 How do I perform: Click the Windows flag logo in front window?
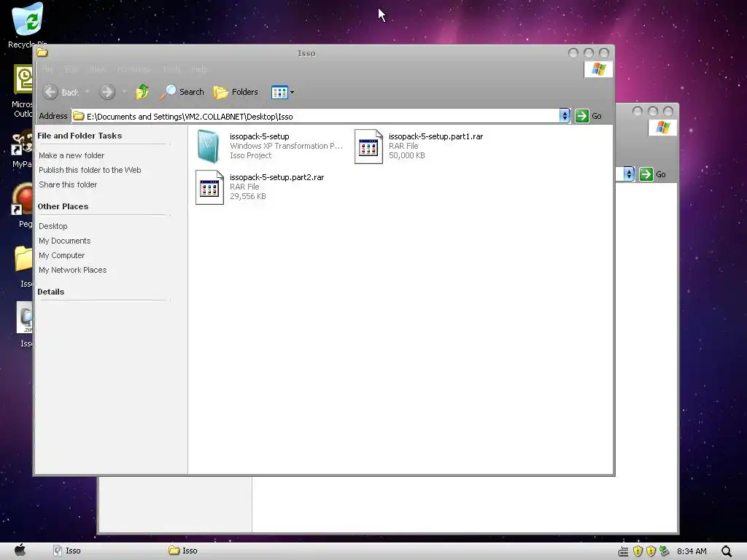pyautogui.click(x=598, y=69)
